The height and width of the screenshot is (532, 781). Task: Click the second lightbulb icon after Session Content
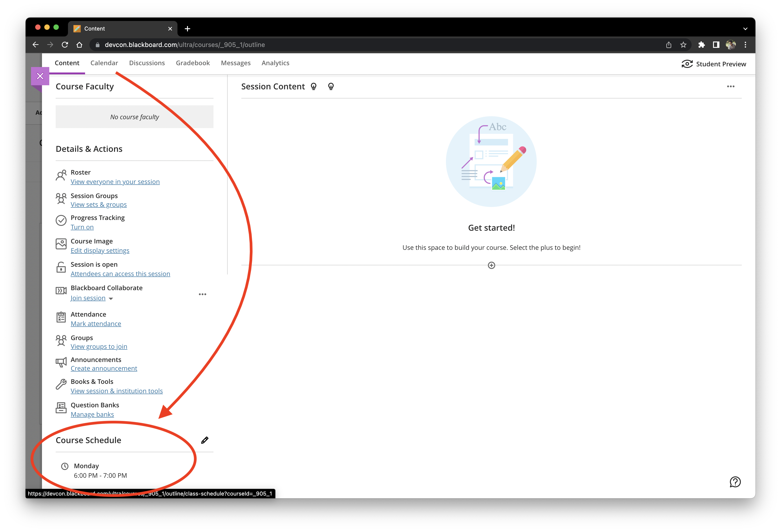331,87
